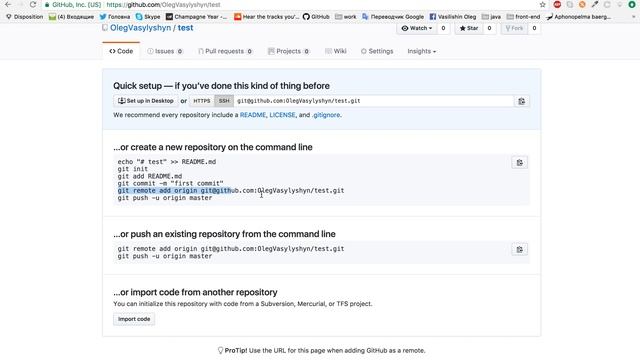Copy the clone URL to clipboard
The height and width of the screenshot is (360, 640).
(x=522, y=101)
